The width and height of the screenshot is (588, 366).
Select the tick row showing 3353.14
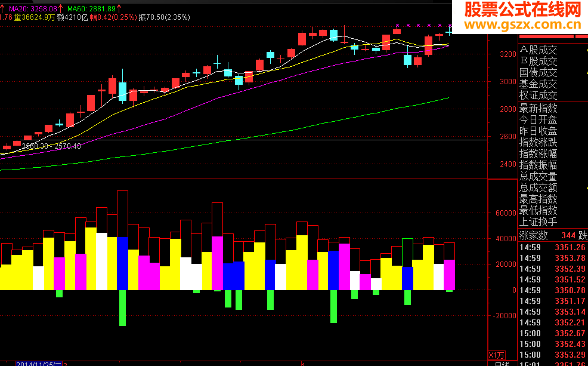coord(553,312)
